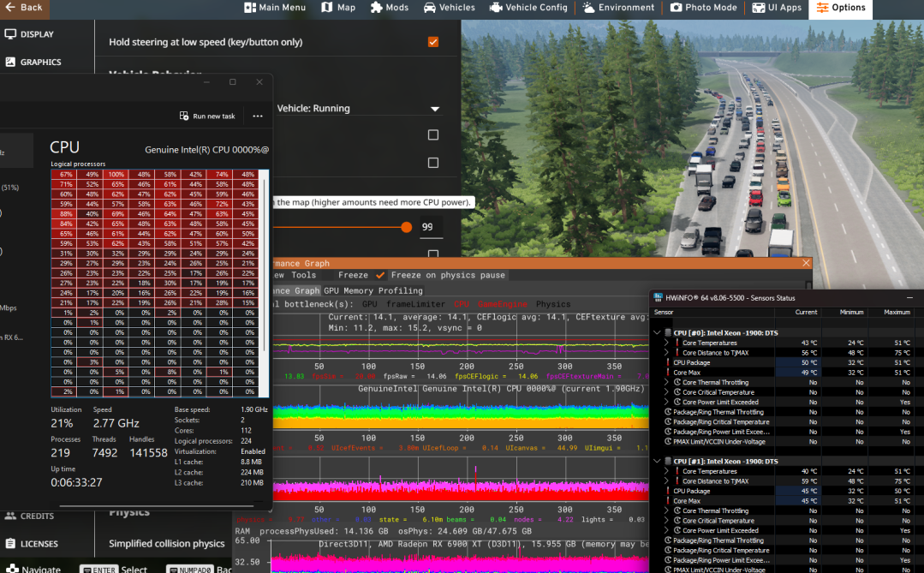Click clock icon of CPU [#1] Package/Ring Thermal Throttling
Viewport: 924px width, 573px height.
click(668, 540)
